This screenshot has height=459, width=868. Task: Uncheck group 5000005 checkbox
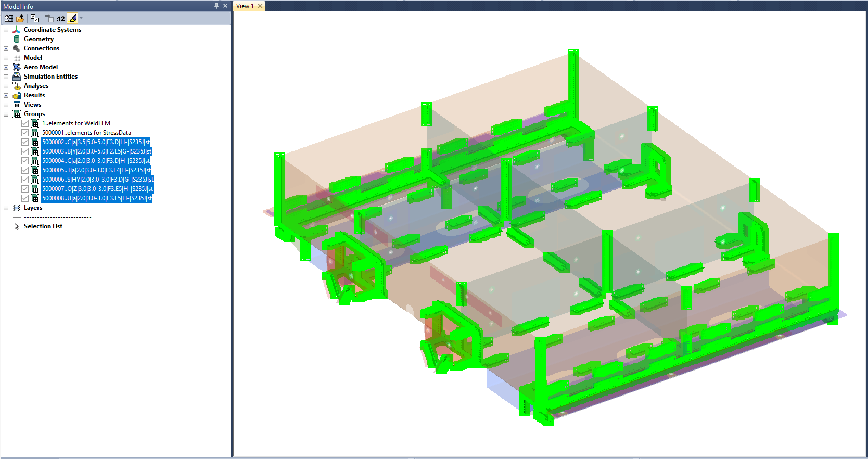(25, 170)
